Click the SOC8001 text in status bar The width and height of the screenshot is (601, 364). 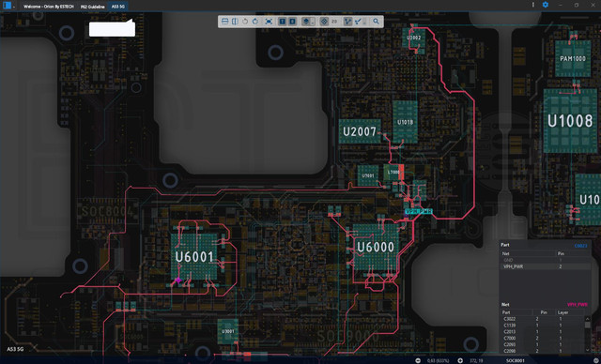516,360
